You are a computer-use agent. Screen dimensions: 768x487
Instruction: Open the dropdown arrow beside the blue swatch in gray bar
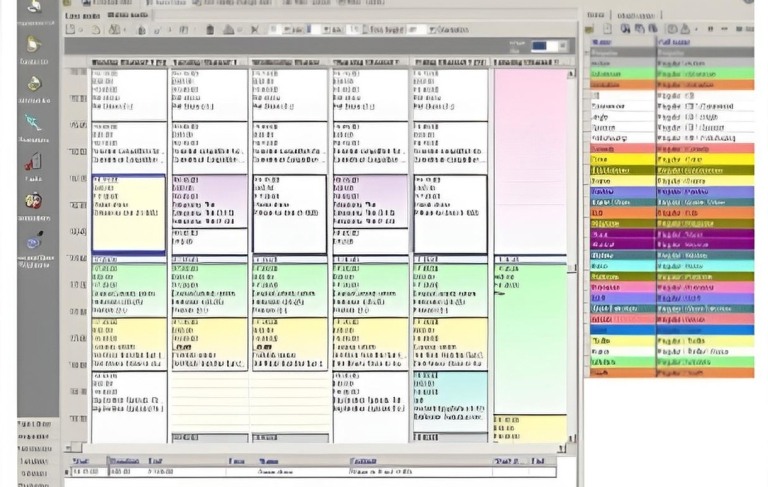(563, 46)
